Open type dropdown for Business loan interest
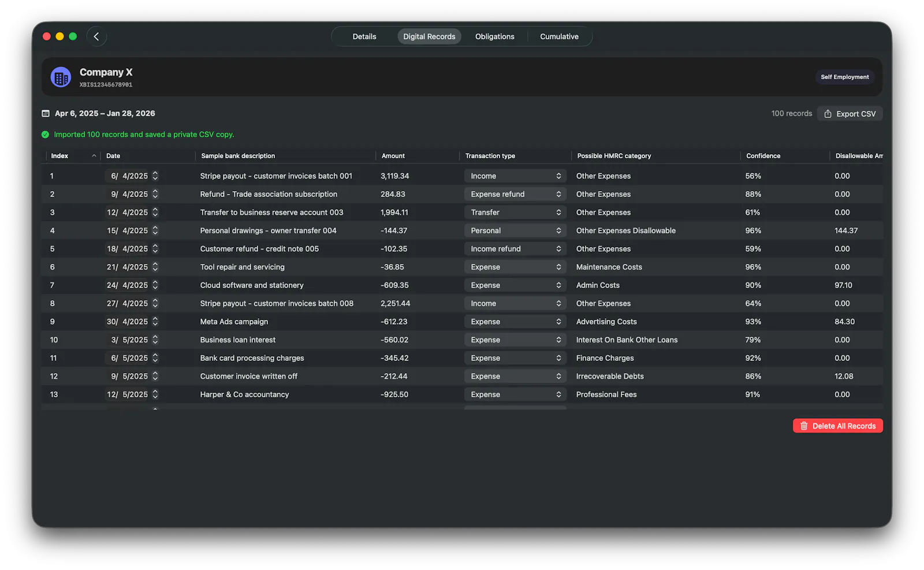This screenshot has width=924, height=570. pyautogui.click(x=515, y=340)
